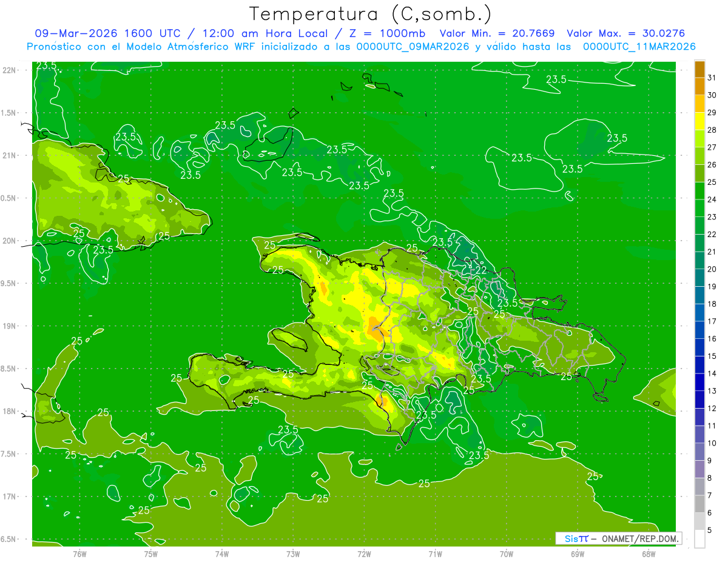Viewport: 728px width, 562px height.
Task: Click the "Valor Max. = 30.0276" text
Action: point(625,33)
